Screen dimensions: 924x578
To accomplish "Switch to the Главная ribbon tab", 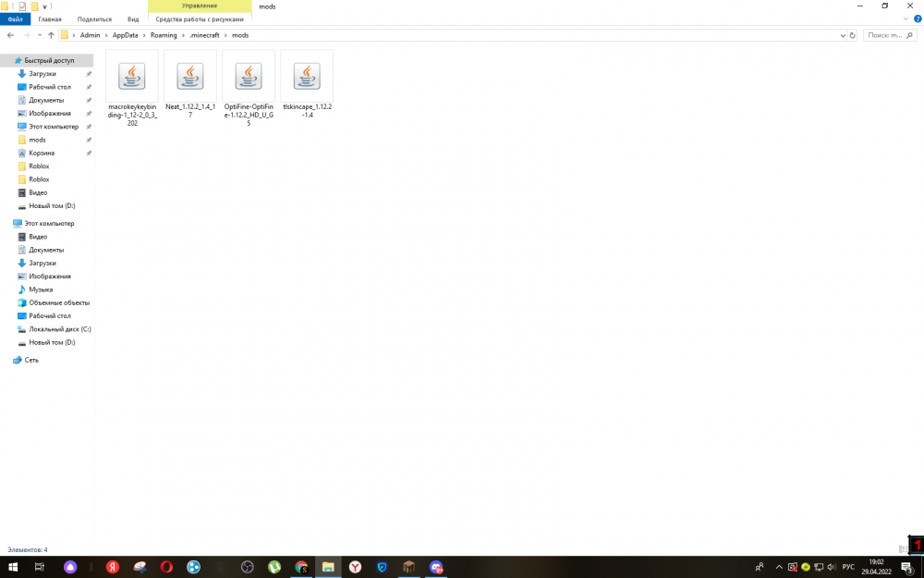I will point(50,19).
